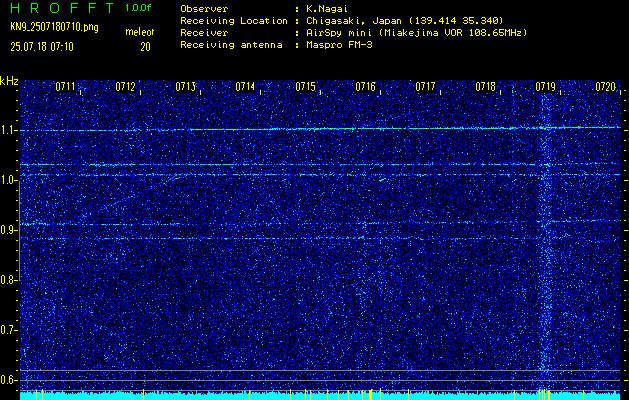Click the 0716 time marker

tap(365, 86)
